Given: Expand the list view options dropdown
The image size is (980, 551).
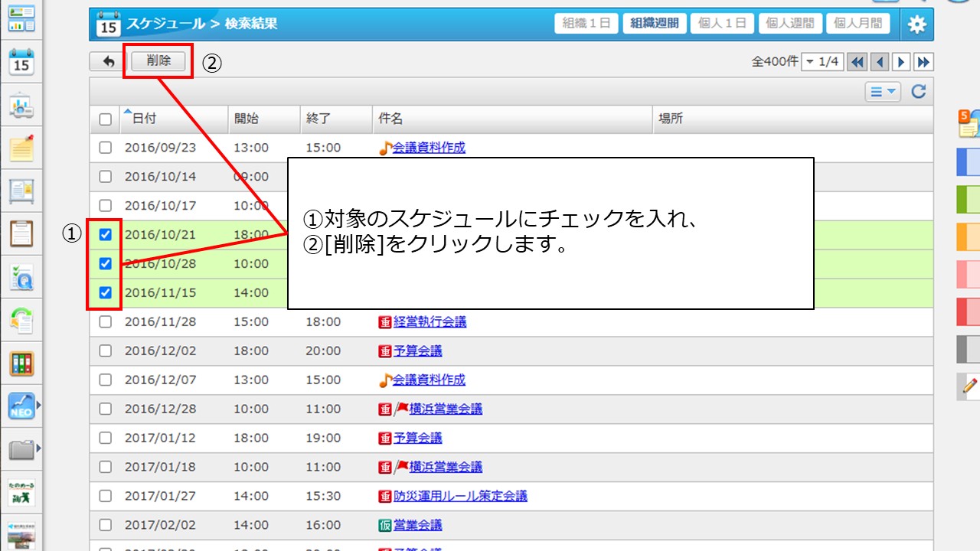Looking at the screenshot, I should [883, 92].
